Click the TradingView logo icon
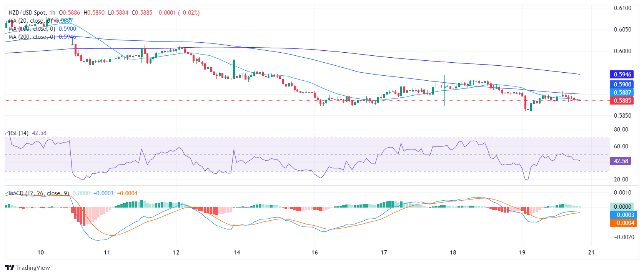The image size is (644, 276). tap(10, 268)
